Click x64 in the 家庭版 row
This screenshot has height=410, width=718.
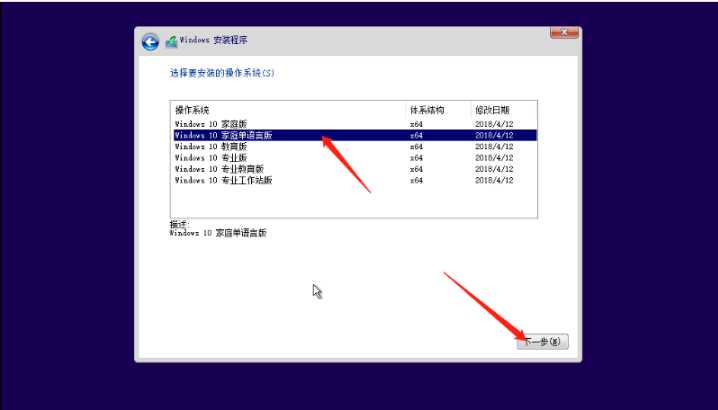point(416,124)
